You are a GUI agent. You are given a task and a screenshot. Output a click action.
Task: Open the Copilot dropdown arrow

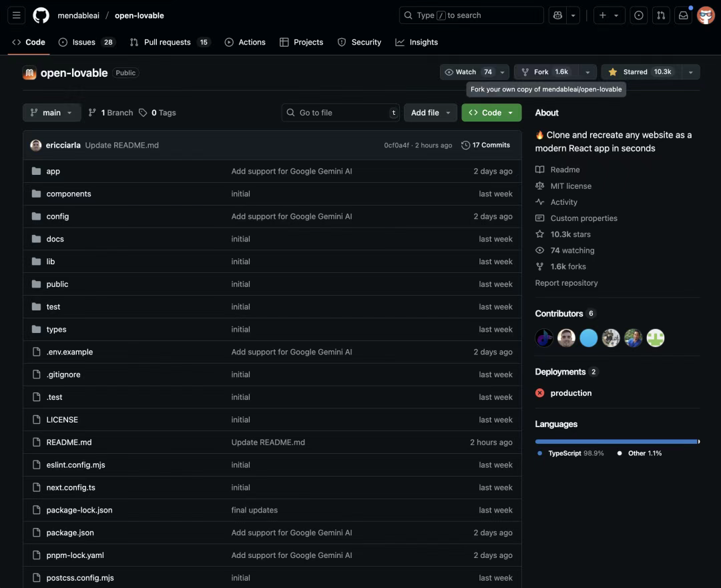tap(573, 15)
